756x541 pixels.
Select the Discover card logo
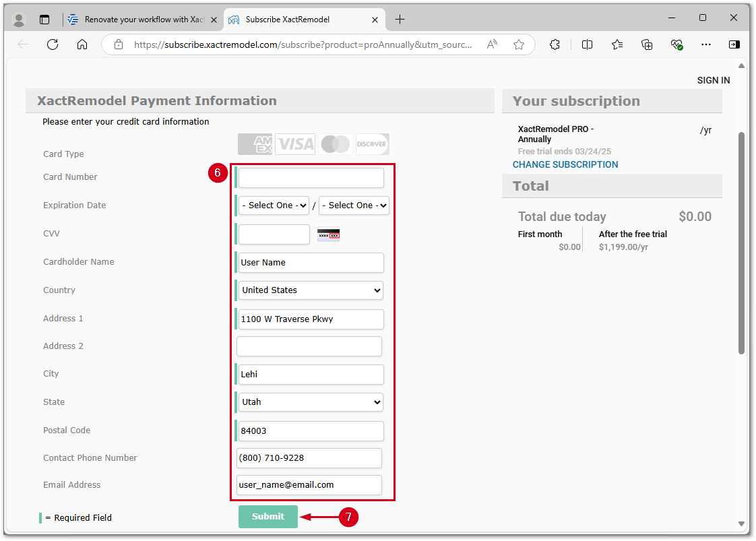372,144
